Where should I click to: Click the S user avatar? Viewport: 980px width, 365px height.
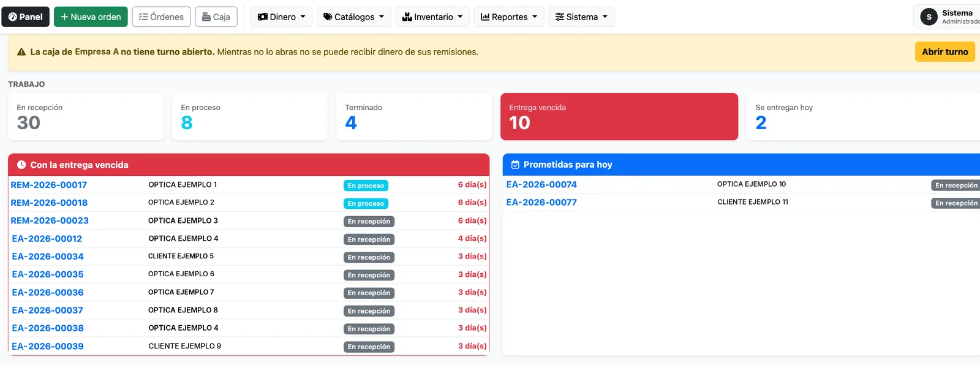pyautogui.click(x=929, y=17)
